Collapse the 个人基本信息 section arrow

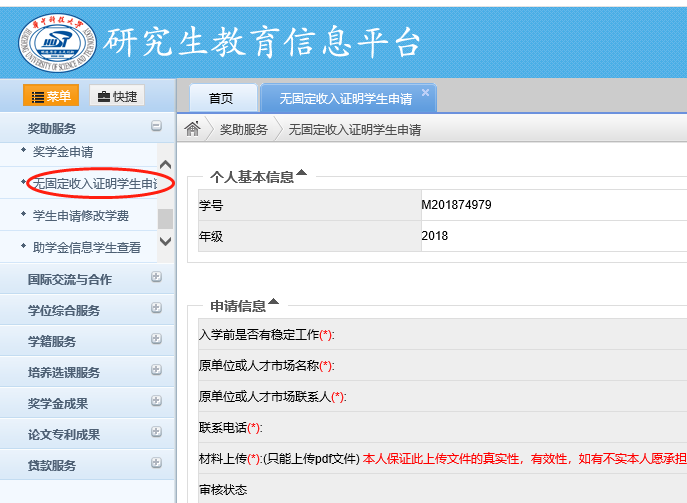tap(301, 175)
